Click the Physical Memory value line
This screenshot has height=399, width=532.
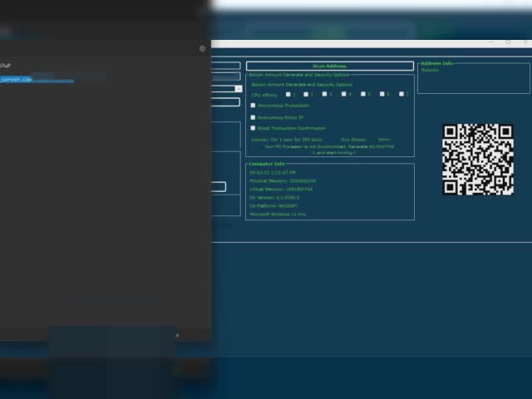(283, 181)
